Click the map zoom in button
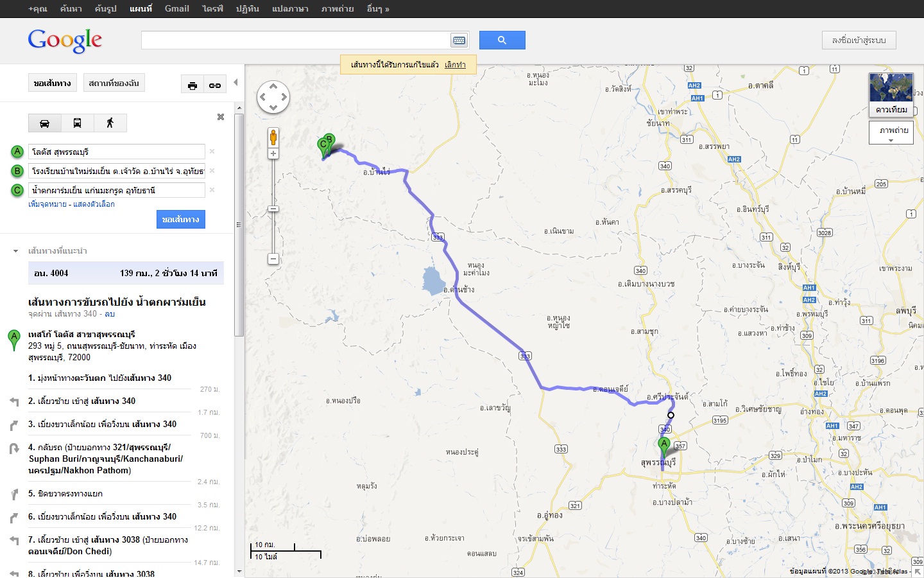 [273, 154]
